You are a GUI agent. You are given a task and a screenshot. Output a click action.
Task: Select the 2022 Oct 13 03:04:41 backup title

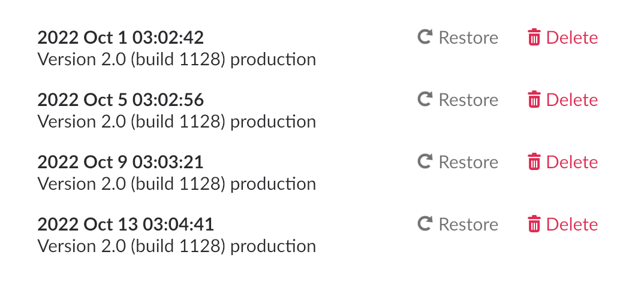tap(125, 225)
